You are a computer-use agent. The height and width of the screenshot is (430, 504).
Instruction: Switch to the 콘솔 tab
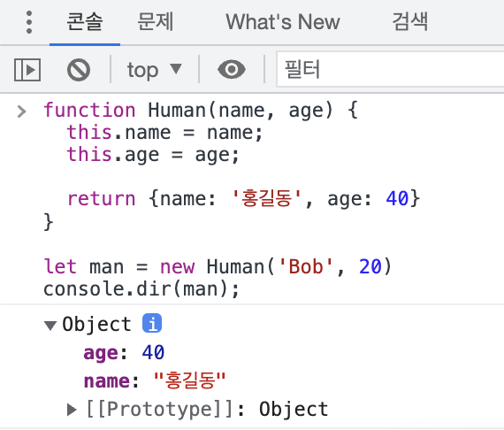tap(85, 22)
